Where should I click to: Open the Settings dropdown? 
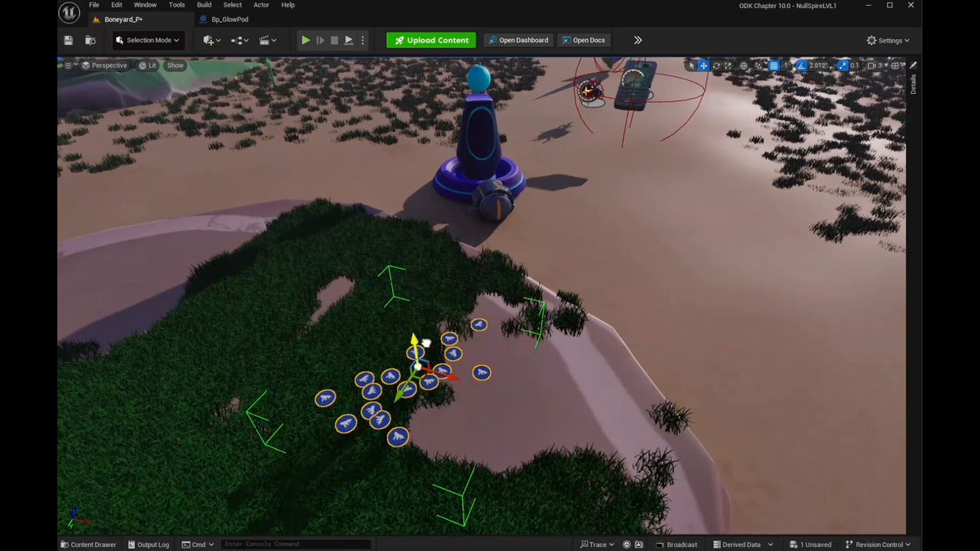pos(888,40)
